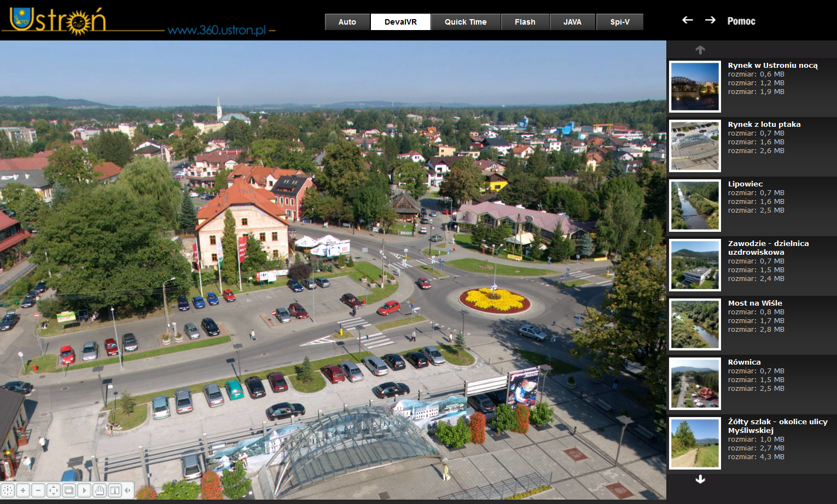Open the info window icon

(115, 490)
